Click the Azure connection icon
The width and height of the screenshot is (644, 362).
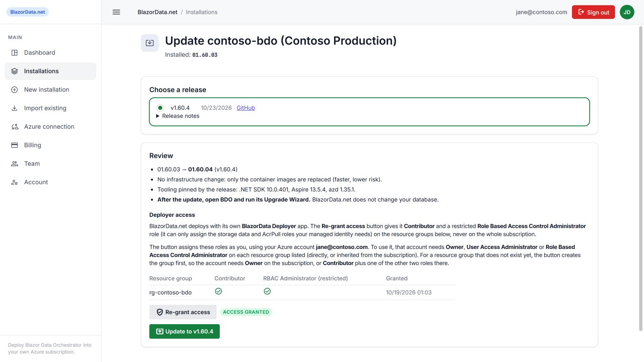click(x=14, y=127)
